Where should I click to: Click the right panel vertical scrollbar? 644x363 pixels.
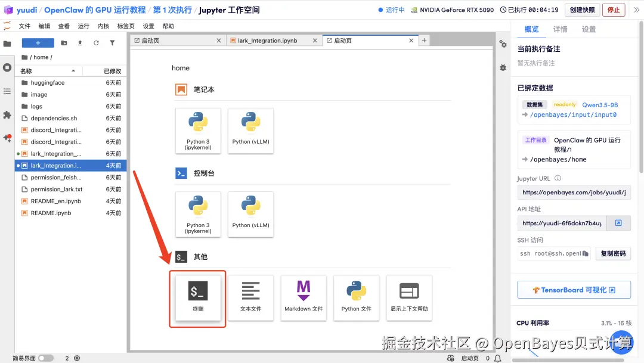coord(641,98)
